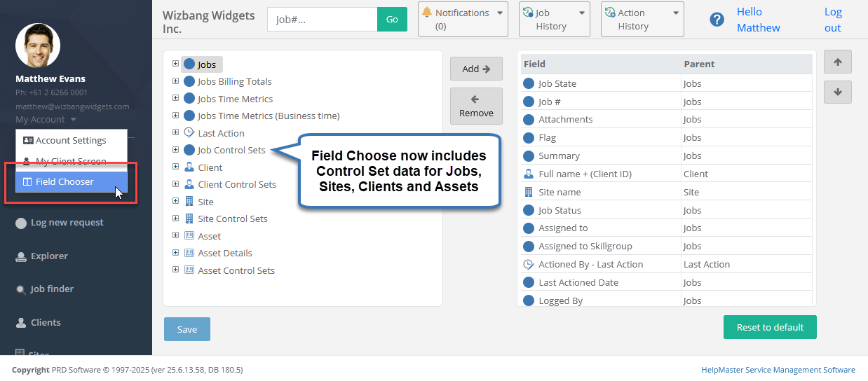Click the Clients sidebar icon
The width and height of the screenshot is (868, 381).
[21, 323]
